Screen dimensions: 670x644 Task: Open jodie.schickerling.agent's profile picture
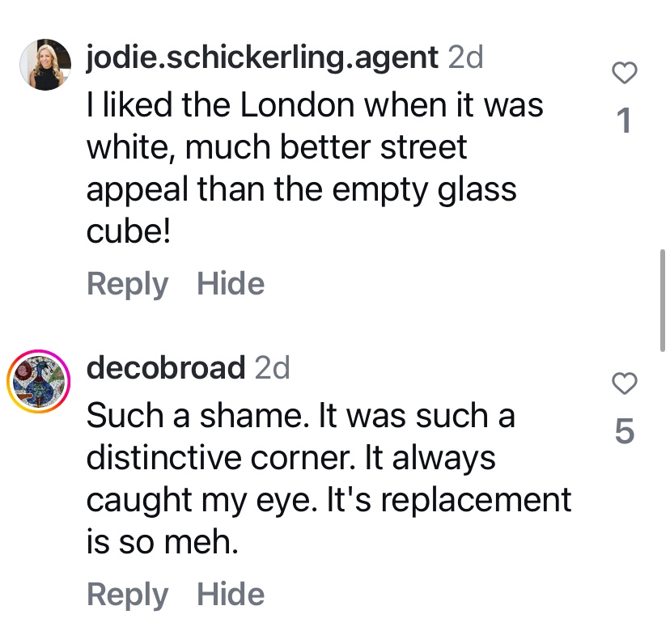[x=45, y=64]
